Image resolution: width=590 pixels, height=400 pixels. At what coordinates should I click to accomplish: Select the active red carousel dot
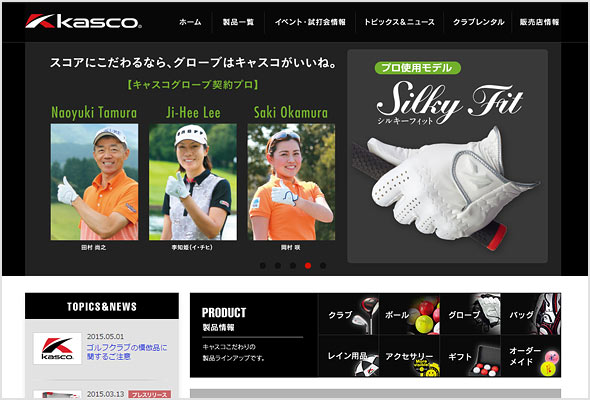[x=308, y=266]
